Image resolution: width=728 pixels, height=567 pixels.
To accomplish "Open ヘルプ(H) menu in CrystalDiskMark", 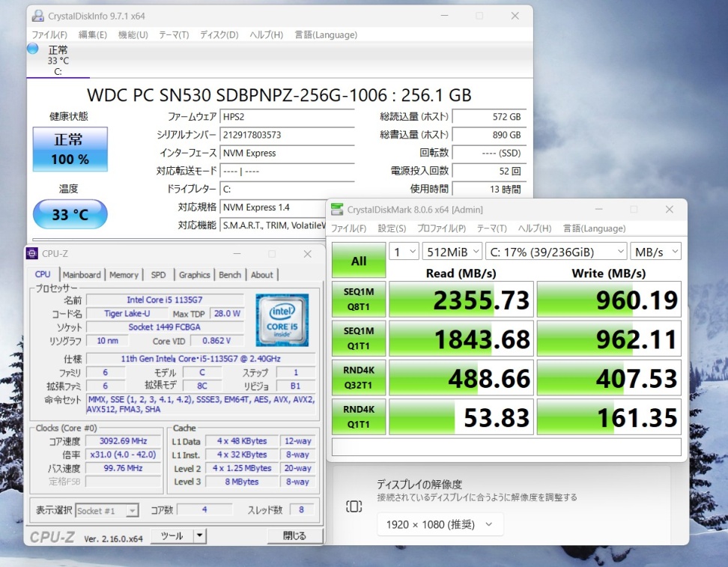I will point(535,228).
